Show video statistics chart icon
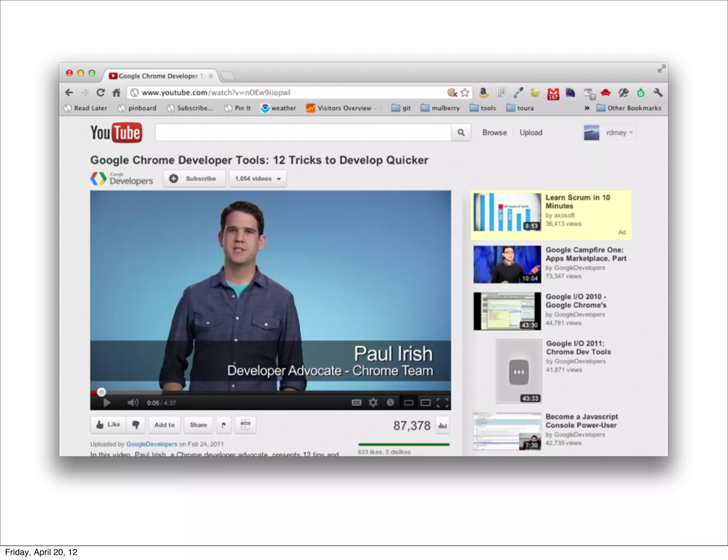Screen dimensions: 728x560 [443, 425]
